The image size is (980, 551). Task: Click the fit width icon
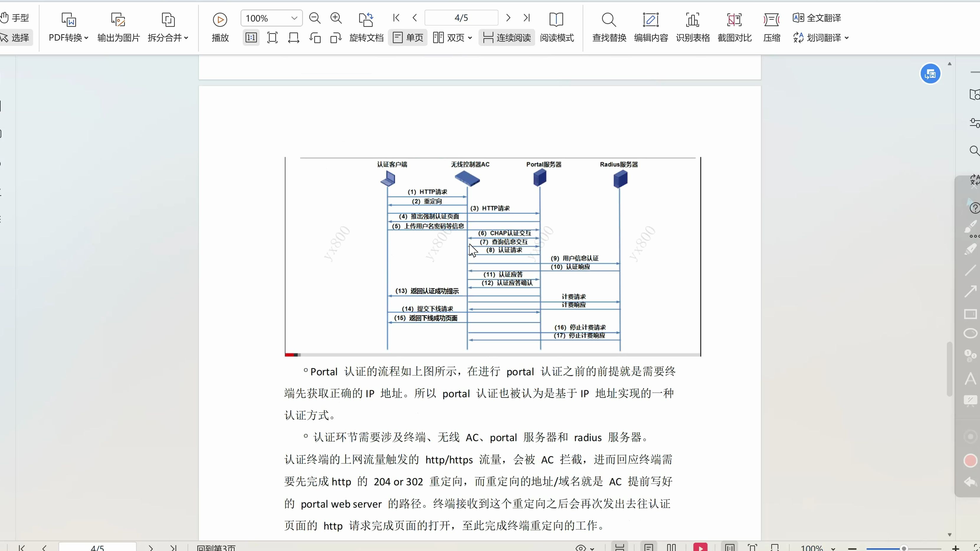click(x=293, y=38)
